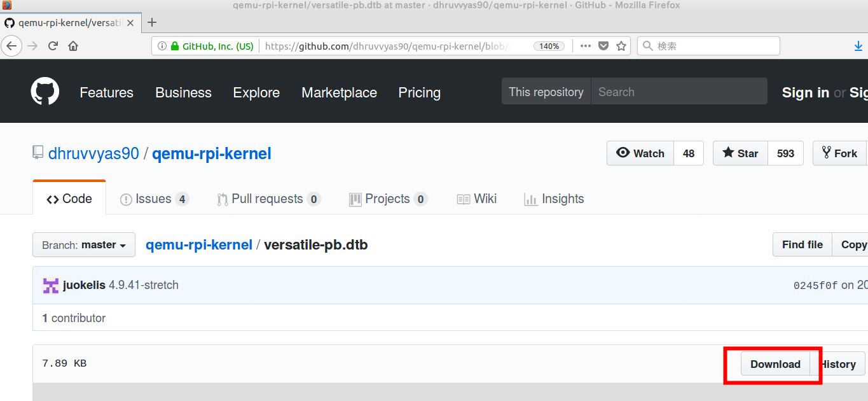The image size is (868, 401).
Task: Open the juokelis author link
Action: 84,285
